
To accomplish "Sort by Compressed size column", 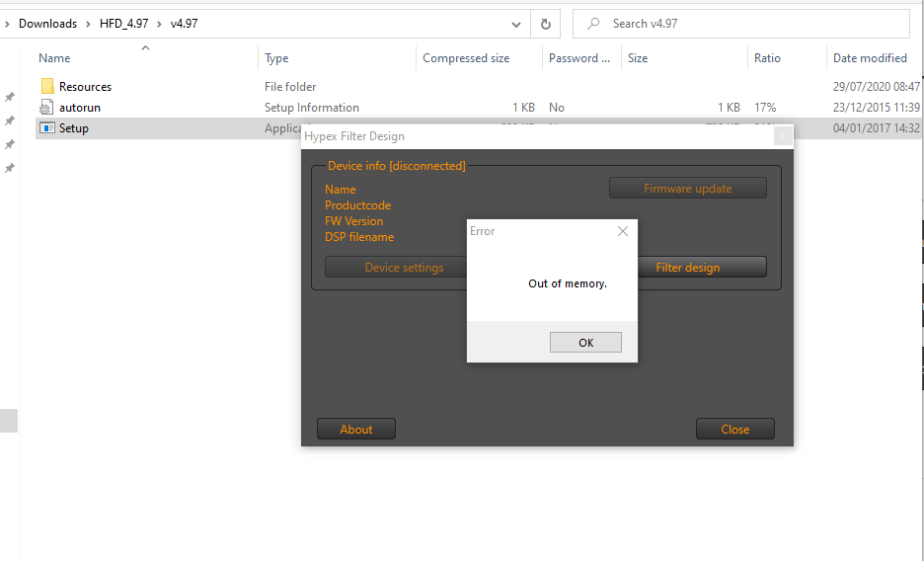I will click(466, 57).
